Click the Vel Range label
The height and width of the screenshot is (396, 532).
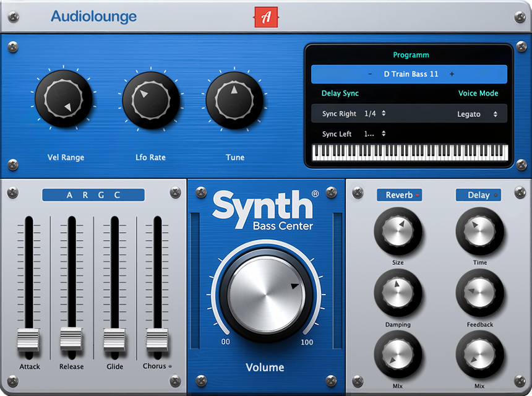click(66, 157)
